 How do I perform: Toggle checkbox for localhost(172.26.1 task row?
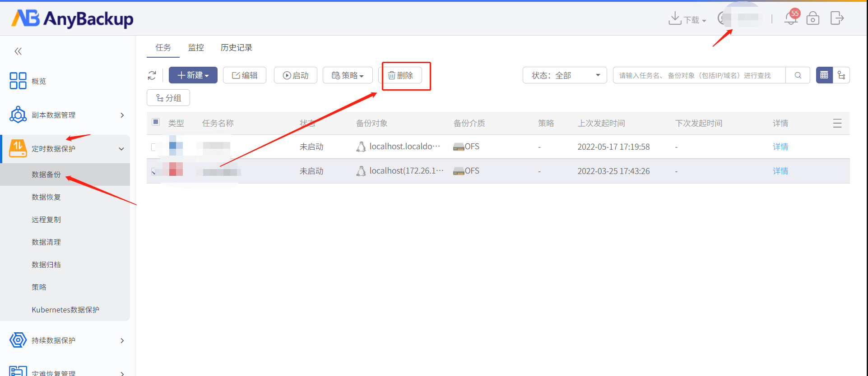pyautogui.click(x=154, y=171)
